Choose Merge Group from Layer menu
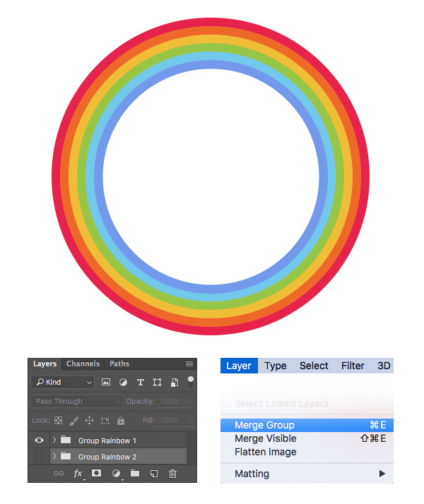This screenshot has width=424, height=504. point(307,425)
